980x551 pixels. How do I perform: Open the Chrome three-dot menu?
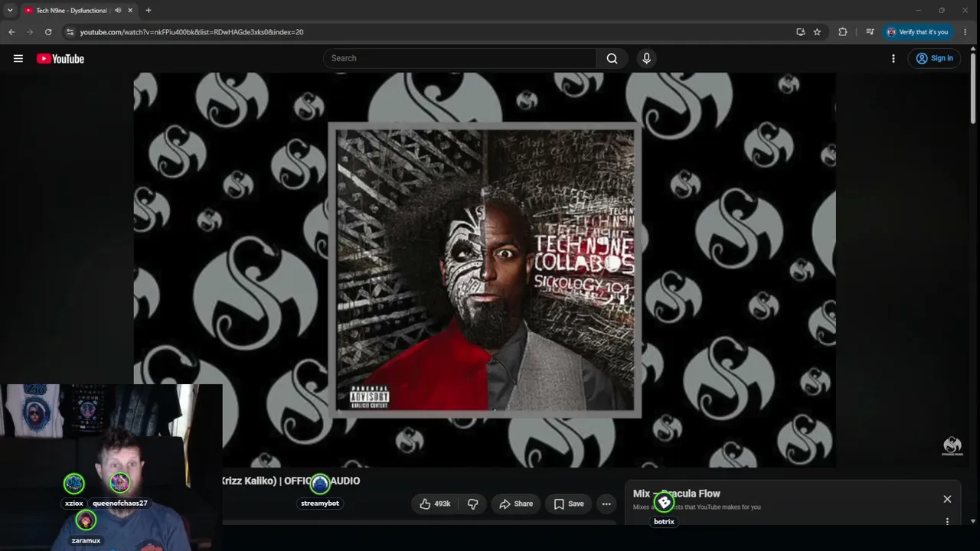click(x=965, y=32)
